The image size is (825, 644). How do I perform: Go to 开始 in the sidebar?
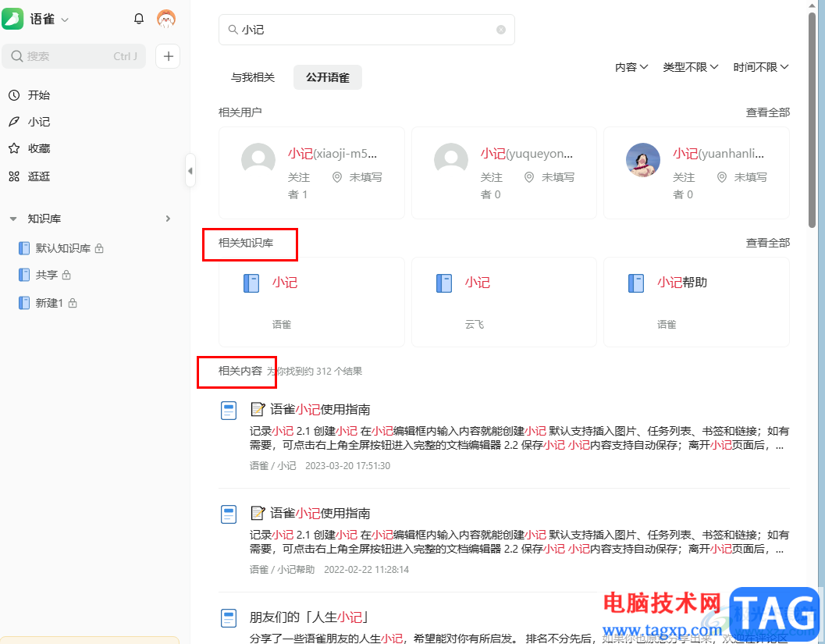tap(39, 95)
